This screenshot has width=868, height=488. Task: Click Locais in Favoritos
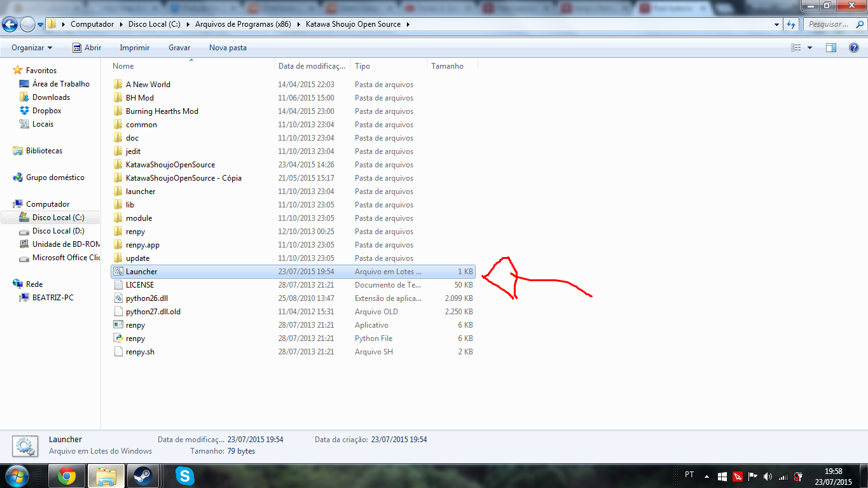coord(43,124)
